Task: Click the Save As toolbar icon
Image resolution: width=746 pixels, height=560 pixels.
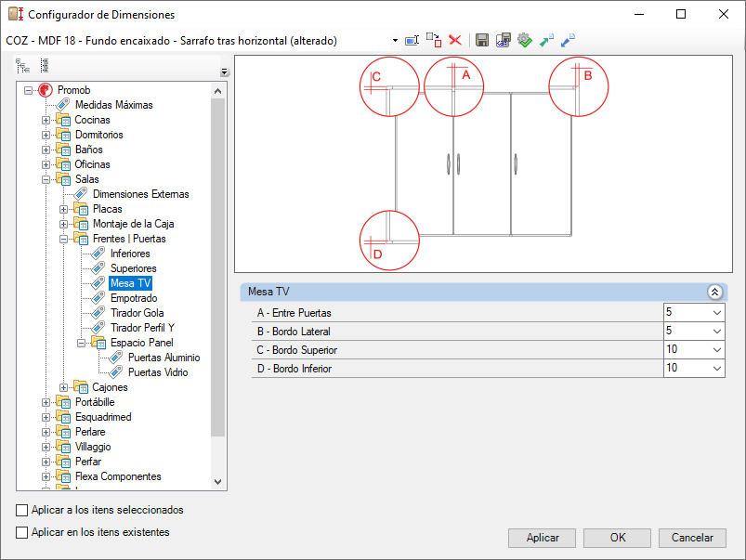Action: coord(504,40)
